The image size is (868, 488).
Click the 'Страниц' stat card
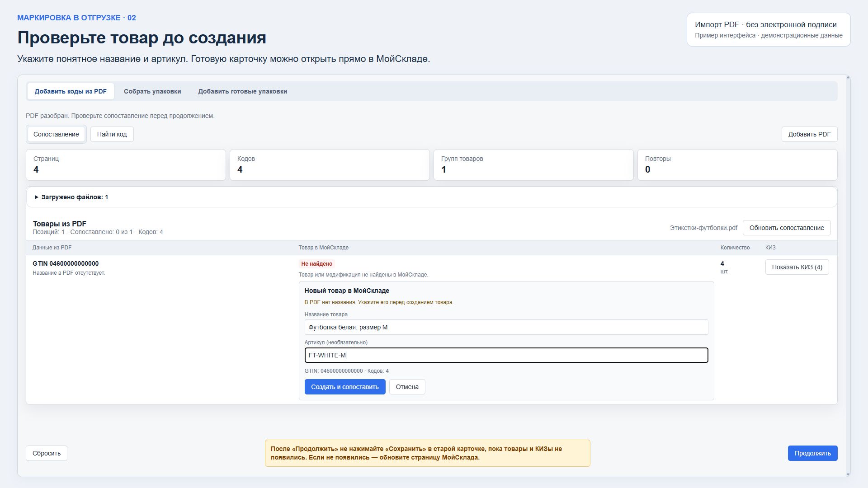126,165
